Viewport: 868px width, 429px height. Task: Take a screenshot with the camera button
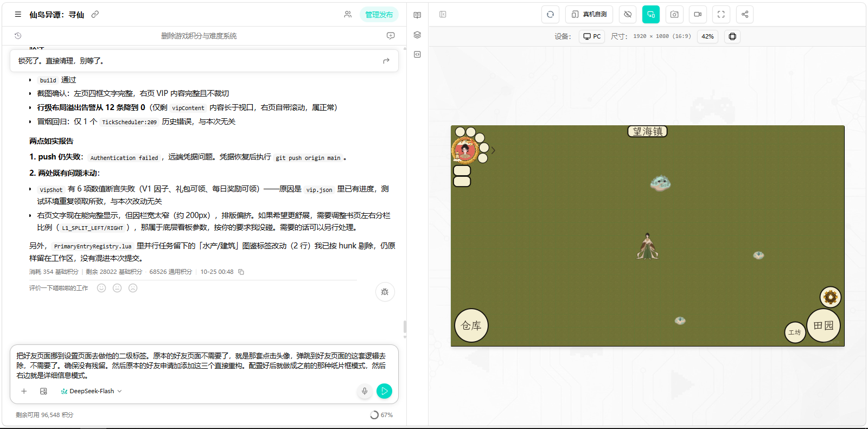click(674, 15)
